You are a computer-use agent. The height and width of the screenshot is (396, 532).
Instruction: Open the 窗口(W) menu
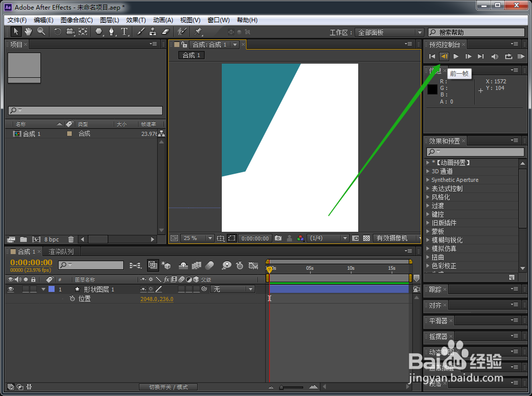pyautogui.click(x=218, y=20)
